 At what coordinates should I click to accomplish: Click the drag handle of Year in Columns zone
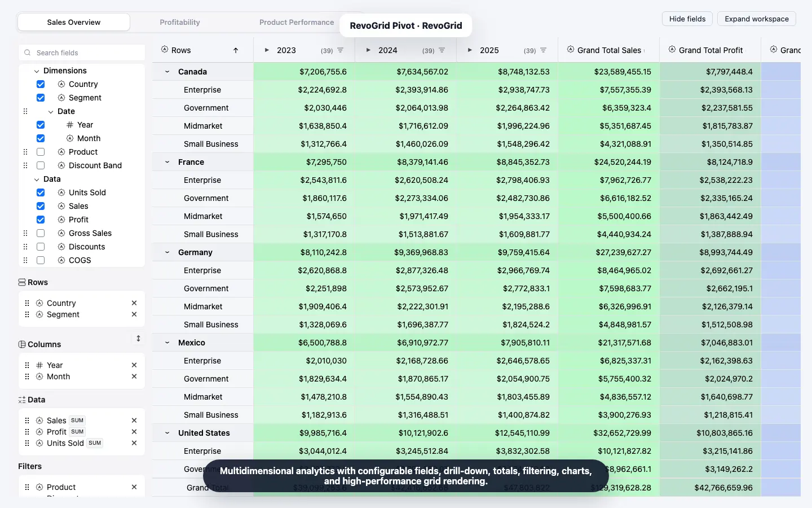(x=27, y=365)
